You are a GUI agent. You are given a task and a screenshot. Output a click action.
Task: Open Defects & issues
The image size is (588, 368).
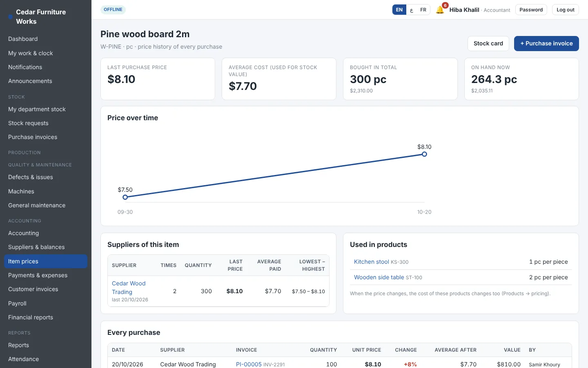(46, 177)
